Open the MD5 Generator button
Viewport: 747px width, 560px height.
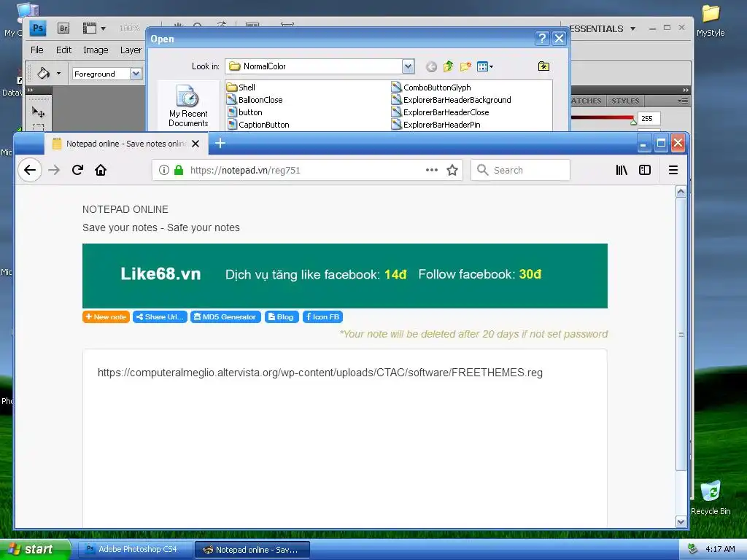(225, 316)
